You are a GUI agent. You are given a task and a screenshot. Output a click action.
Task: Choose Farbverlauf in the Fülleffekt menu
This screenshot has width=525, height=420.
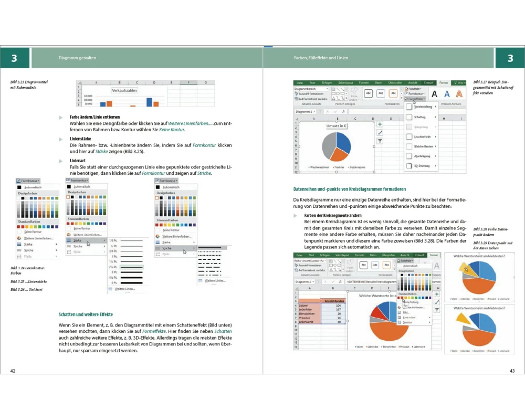[409, 317]
